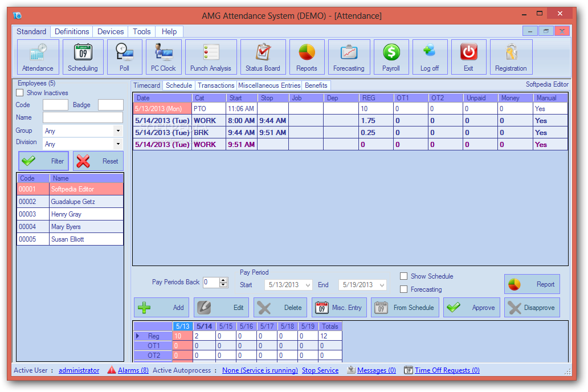Open the Standard menu
This screenshot has width=588, height=392.
click(31, 31)
